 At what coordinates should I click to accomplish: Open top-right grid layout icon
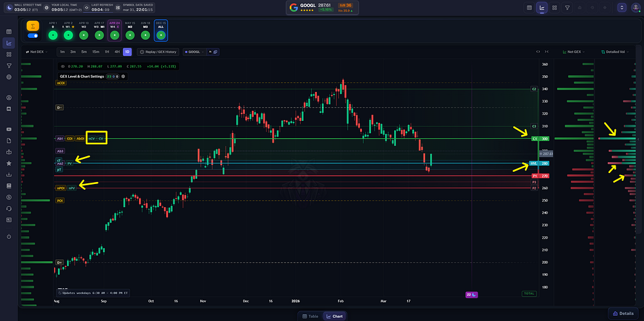(x=554, y=7)
